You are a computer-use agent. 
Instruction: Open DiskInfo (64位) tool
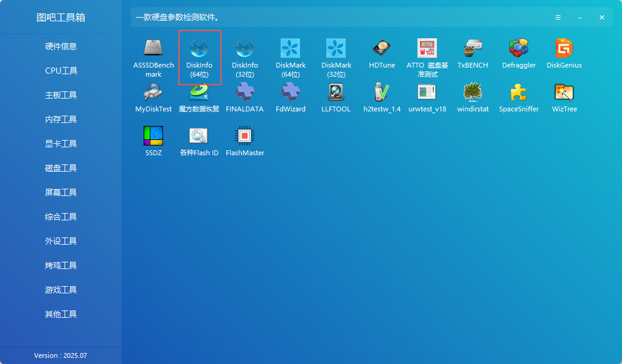click(200, 58)
